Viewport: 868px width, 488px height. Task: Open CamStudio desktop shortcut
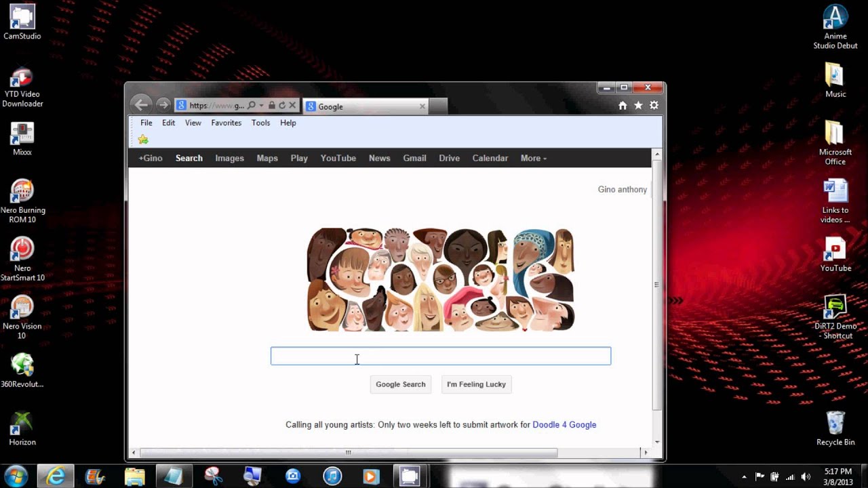click(22, 22)
